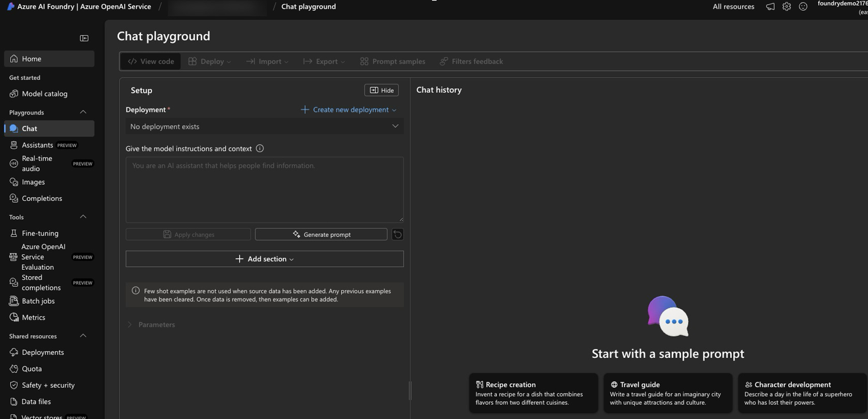Click the Stored completions icon

click(x=14, y=282)
